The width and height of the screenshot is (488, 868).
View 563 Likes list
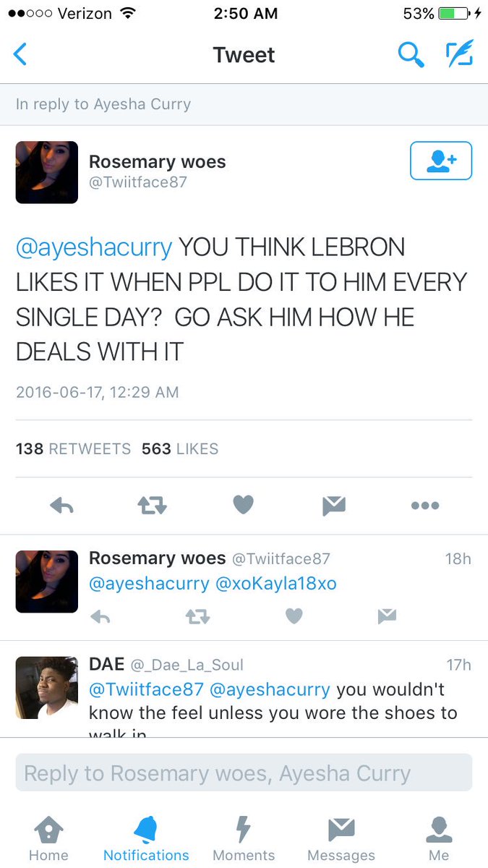click(x=180, y=448)
